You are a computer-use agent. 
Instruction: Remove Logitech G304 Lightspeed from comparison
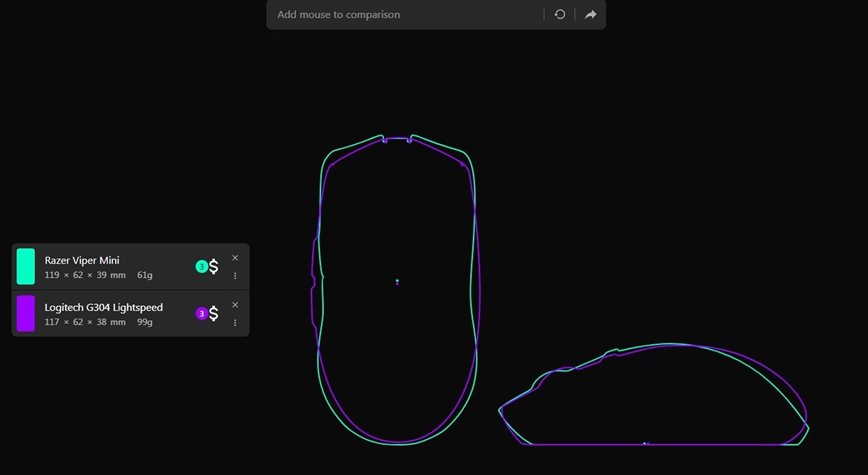pyautogui.click(x=235, y=305)
